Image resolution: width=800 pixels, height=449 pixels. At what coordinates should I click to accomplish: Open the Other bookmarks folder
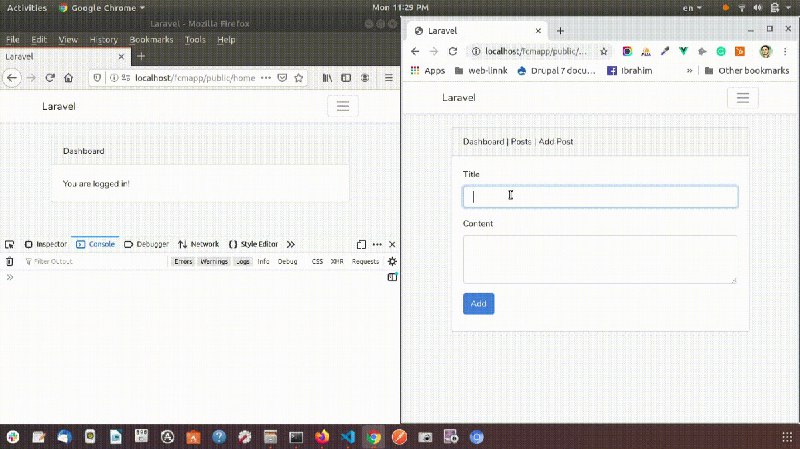coord(746,71)
